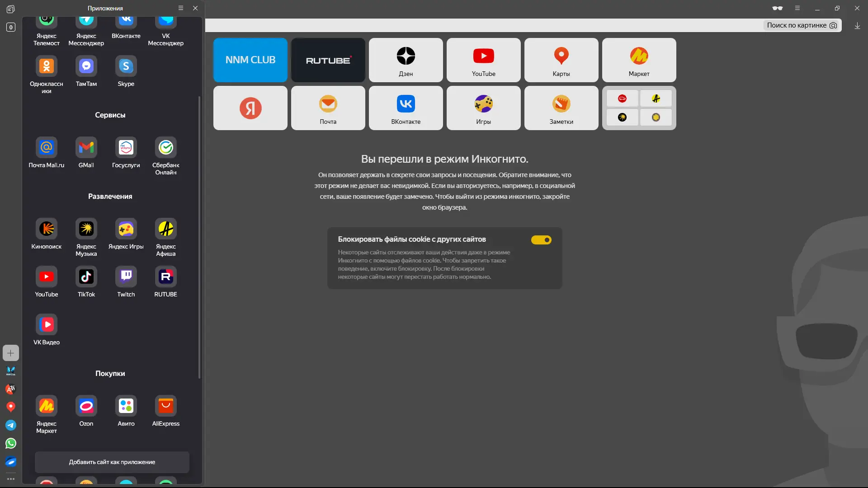Viewport: 868px width, 488px height.
Task: Open the Yandex Maps pin icon in sidebar
Action: pyautogui.click(x=10, y=407)
